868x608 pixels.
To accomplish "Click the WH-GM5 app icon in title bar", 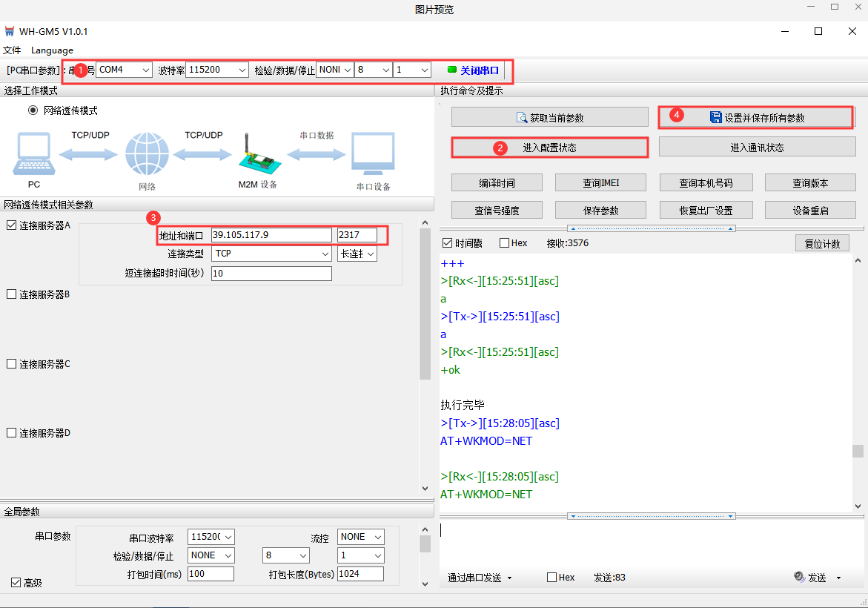I will click(x=10, y=31).
